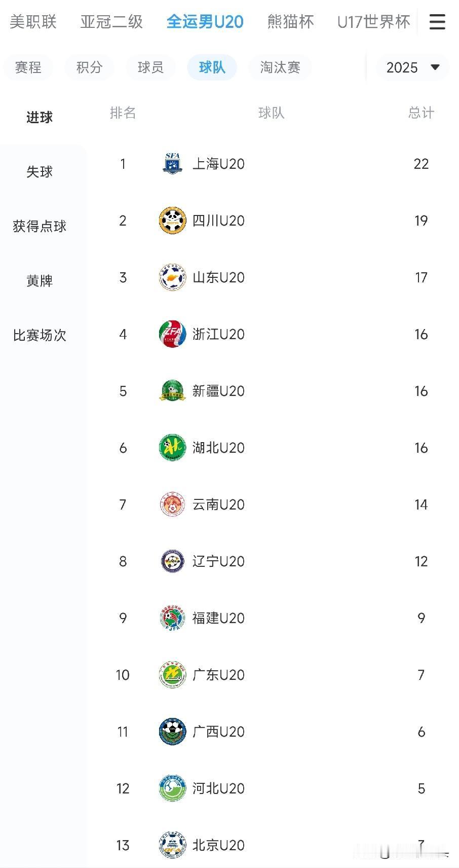Tap the 上海U20 team logo
This screenshot has height=868, width=459.
point(172,164)
